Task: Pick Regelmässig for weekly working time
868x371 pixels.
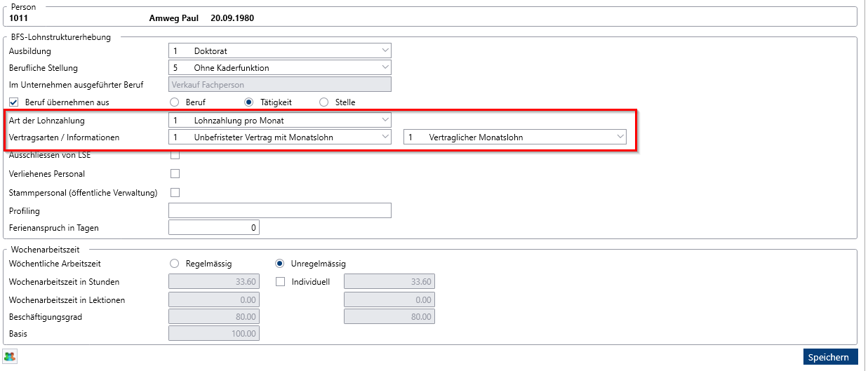Action: 175,264
